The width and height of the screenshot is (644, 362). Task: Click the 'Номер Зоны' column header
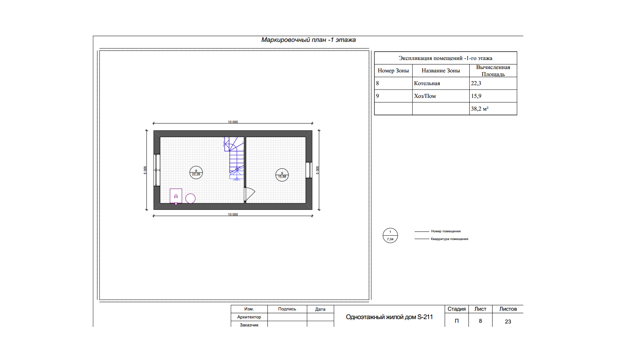[x=393, y=71]
